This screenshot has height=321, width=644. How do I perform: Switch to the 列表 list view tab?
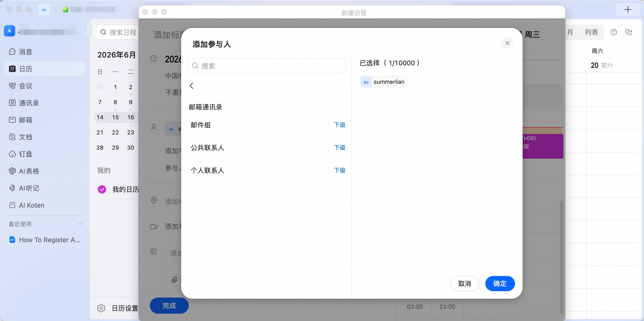point(591,32)
